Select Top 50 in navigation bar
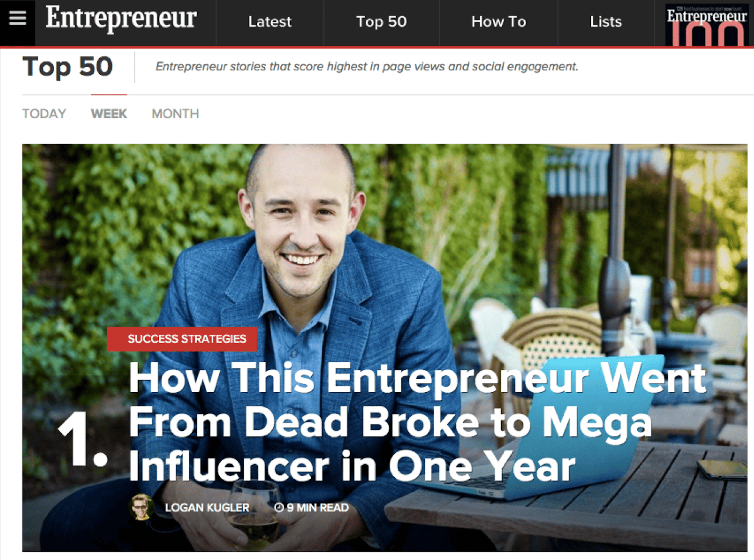 pos(381,22)
